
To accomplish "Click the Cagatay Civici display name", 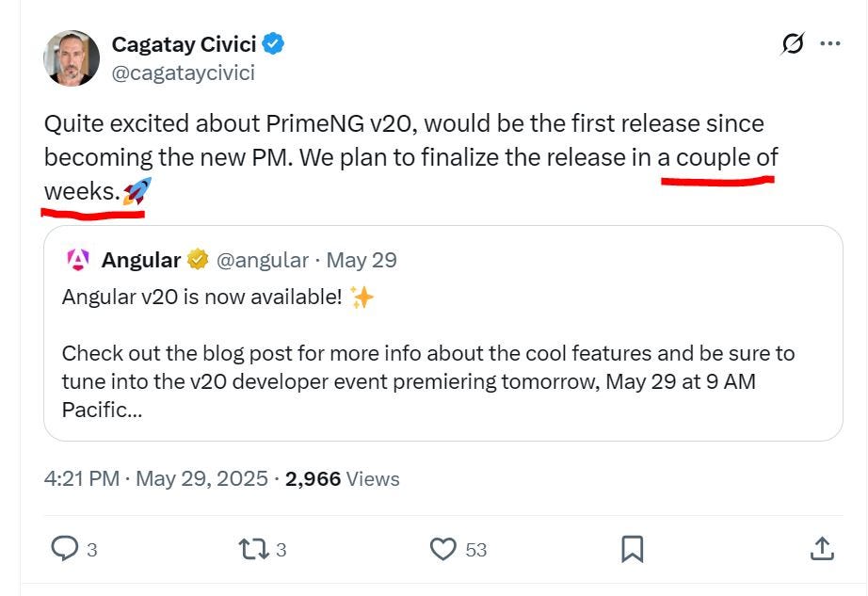I will point(184,44).
